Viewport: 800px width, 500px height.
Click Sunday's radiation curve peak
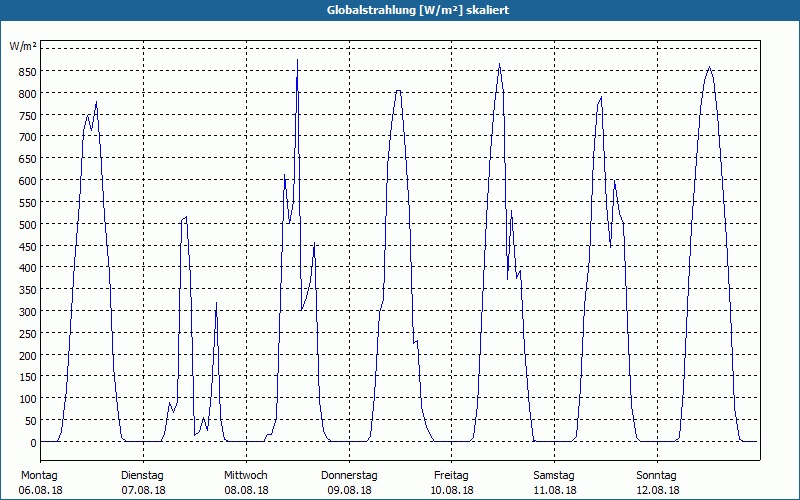(709, 67)
